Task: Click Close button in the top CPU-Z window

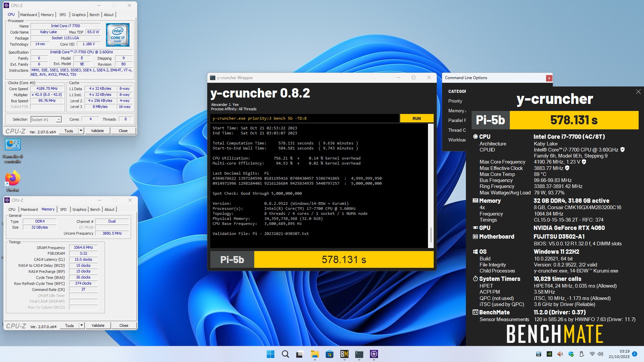Action: pos(123,131)
